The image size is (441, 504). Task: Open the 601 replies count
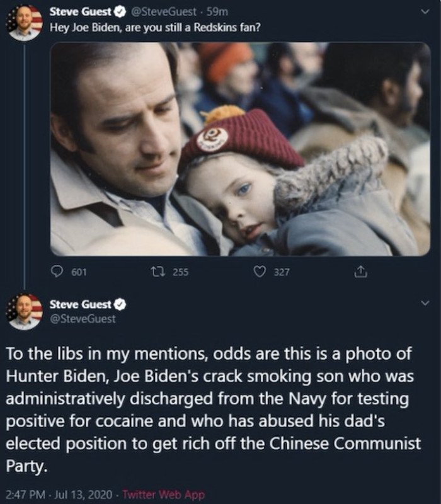coord(79,272)
